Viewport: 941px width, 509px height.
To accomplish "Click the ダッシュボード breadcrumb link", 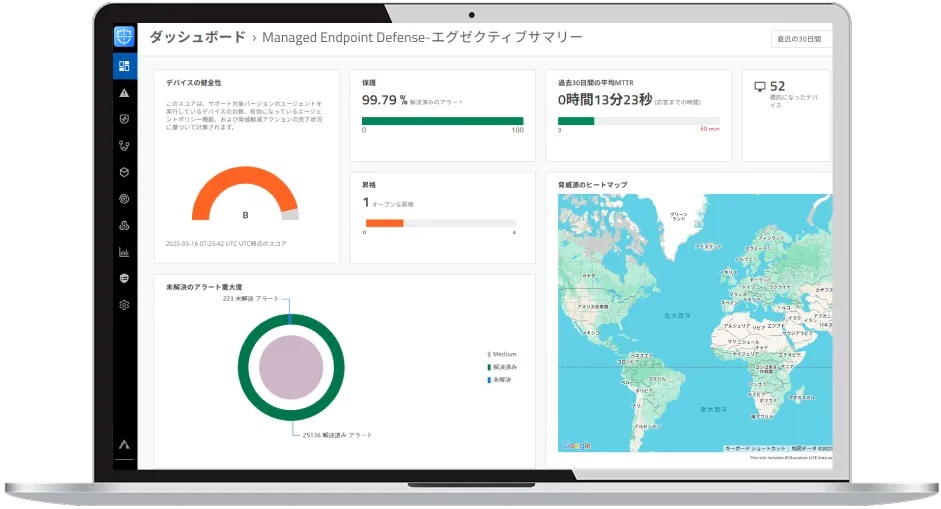I will click(197, 37).
